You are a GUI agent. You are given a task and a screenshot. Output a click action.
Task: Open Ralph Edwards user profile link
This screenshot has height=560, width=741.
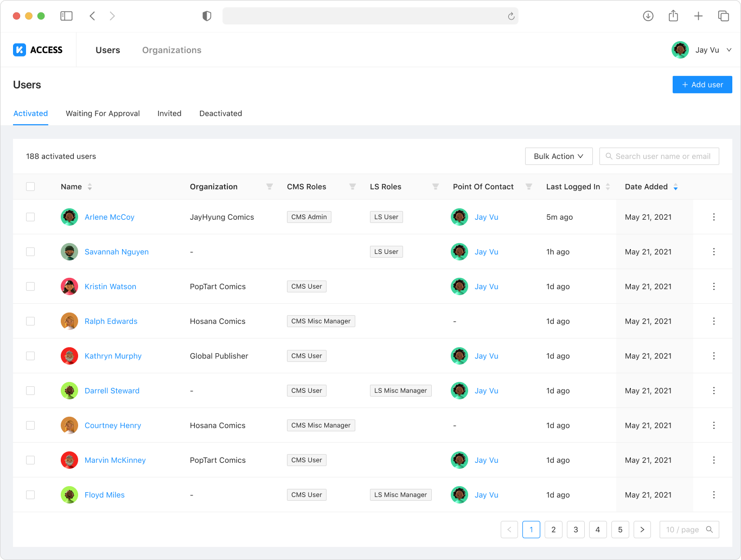(x=111, y=321)
